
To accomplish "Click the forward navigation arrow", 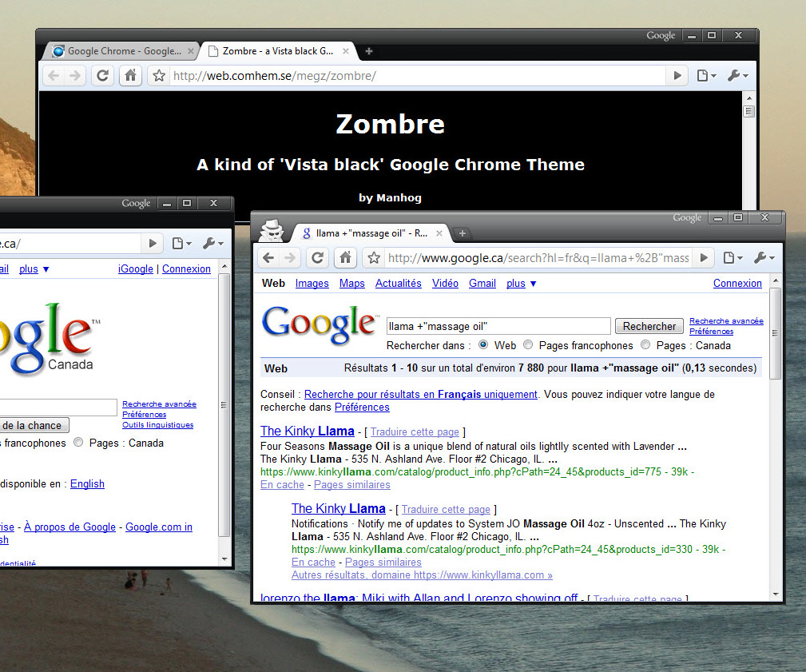I will pyautogui.click(x=288, y=257).
